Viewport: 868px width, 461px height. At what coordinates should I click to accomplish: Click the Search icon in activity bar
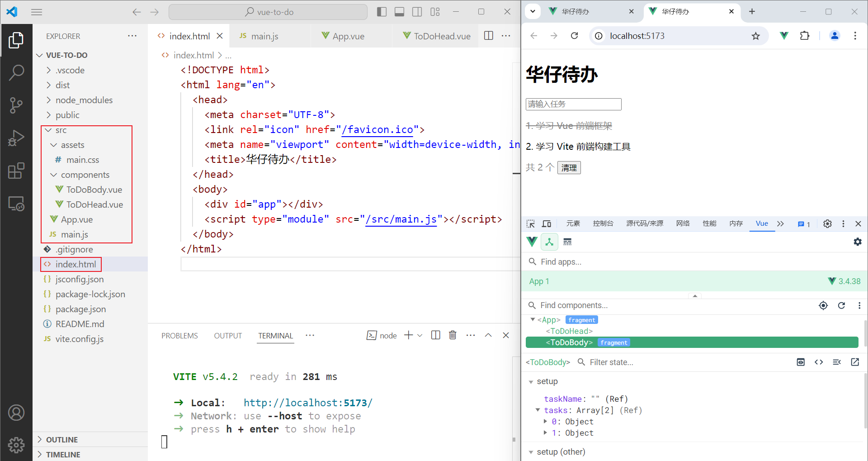[x=16, y=72]
